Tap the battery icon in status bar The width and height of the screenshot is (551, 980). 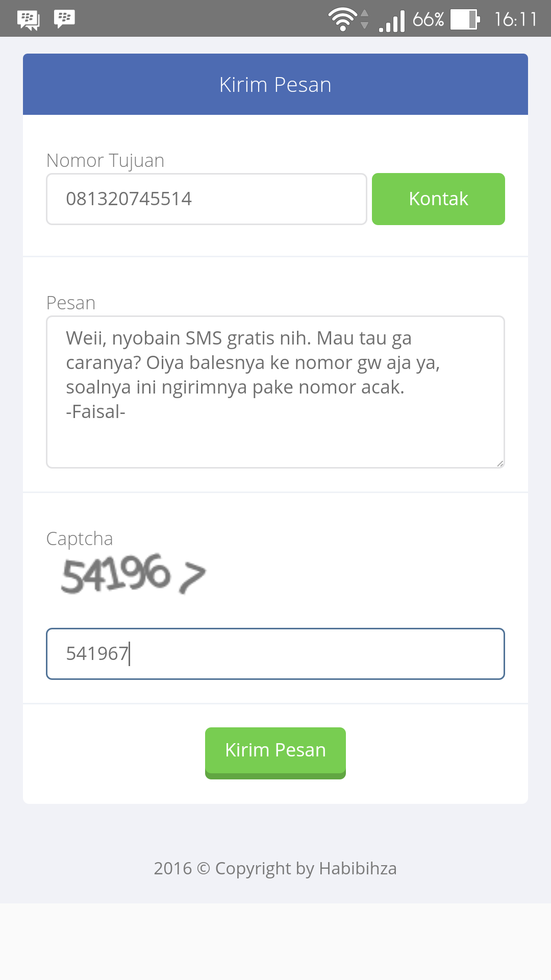click(465, 19)
